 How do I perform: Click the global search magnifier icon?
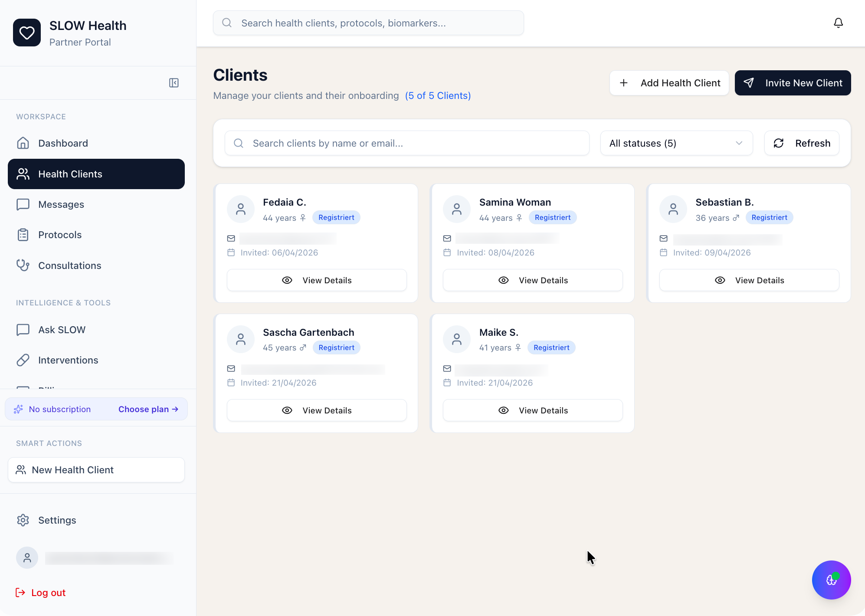(227, 23)
